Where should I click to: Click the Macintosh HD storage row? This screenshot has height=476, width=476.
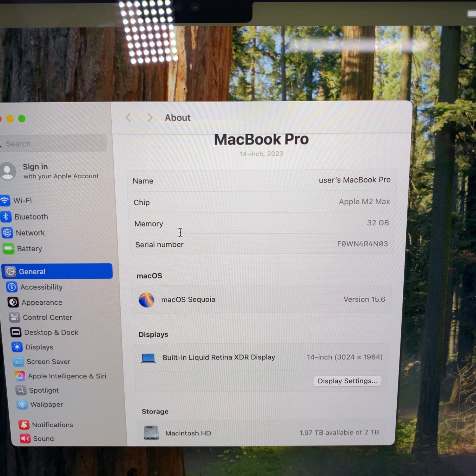(261, 433)
